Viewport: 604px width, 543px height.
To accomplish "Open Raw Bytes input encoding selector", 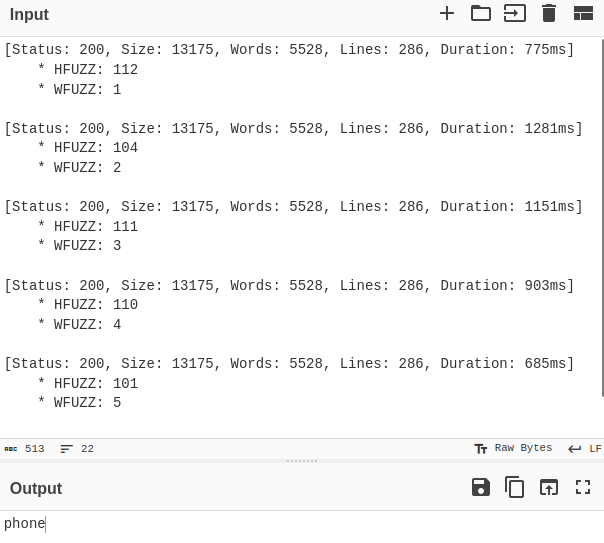I will pyautogui.click(x=513, y=449).
